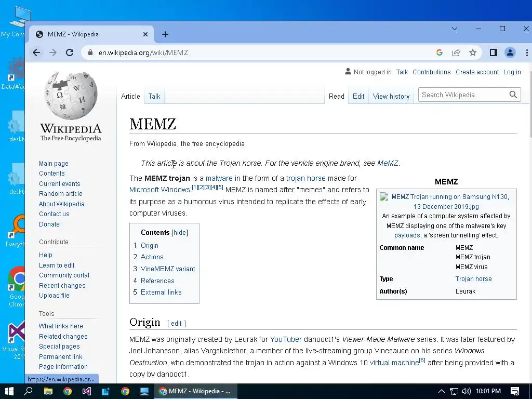Open the View history tab

(x=391, y=96)
